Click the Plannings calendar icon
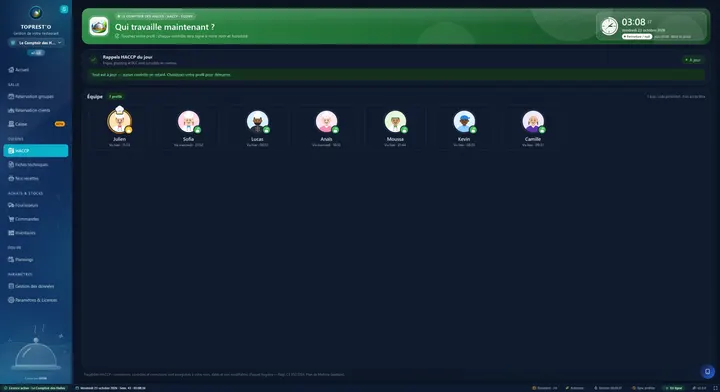Viewport: 720px width, 392px height. tap(11, 259)
